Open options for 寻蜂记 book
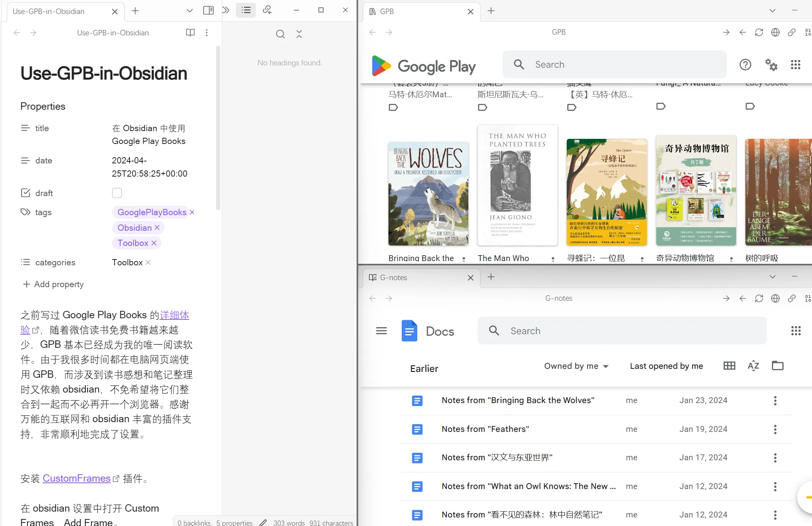 click(642, 259)
